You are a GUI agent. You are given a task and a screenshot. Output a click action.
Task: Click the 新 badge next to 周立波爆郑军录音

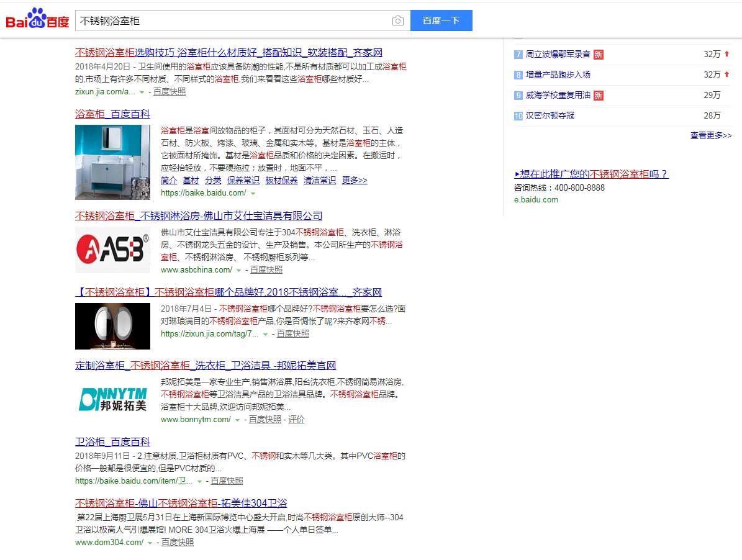[x=598, y=55]
